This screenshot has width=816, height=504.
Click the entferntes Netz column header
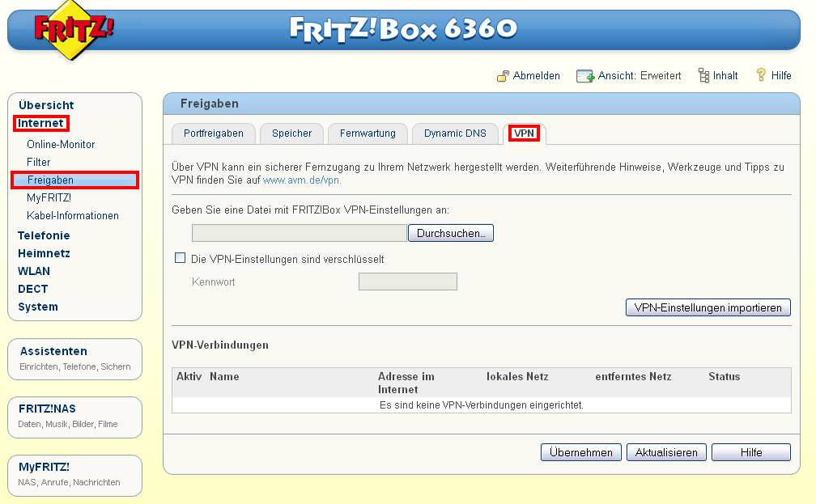pos(633,376)
